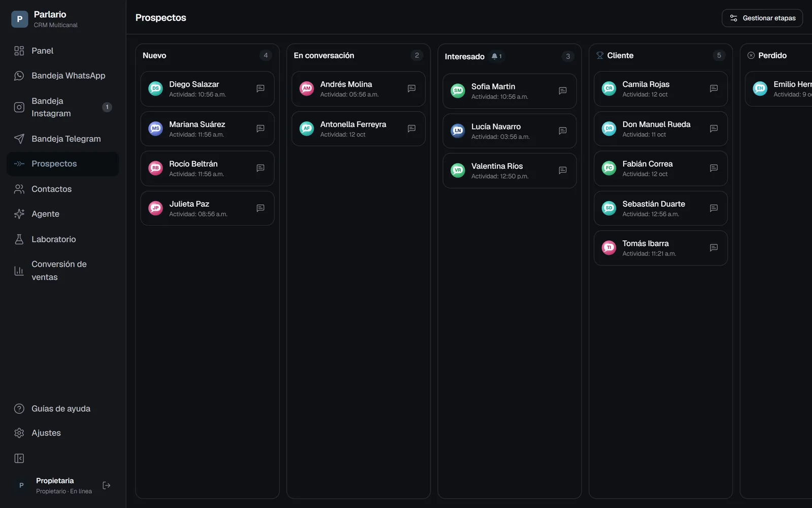Open the EH avatar of Emilio
Image resolution: width=812 pixels, height=508 pixels.
point(760,88)
